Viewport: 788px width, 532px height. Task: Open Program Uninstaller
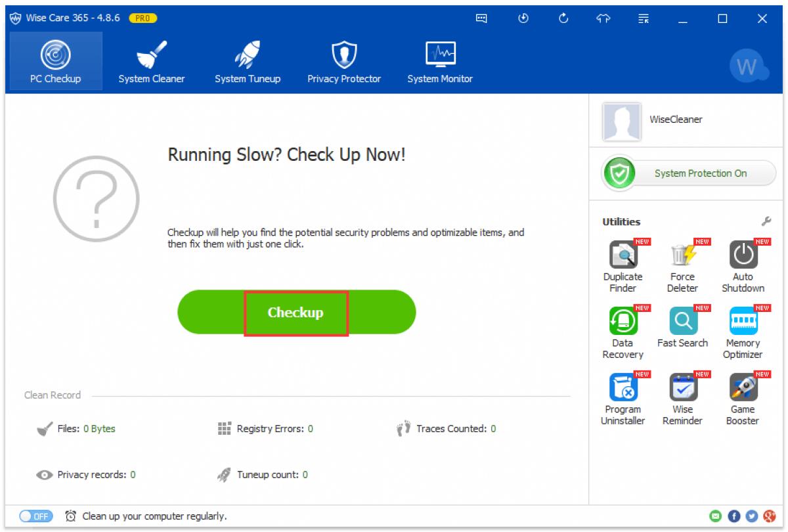pyautogui.click(x=623, y=390)
